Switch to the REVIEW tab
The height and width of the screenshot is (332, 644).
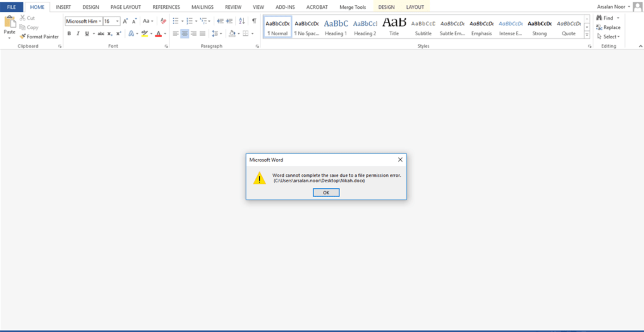(x=233, y=7)
